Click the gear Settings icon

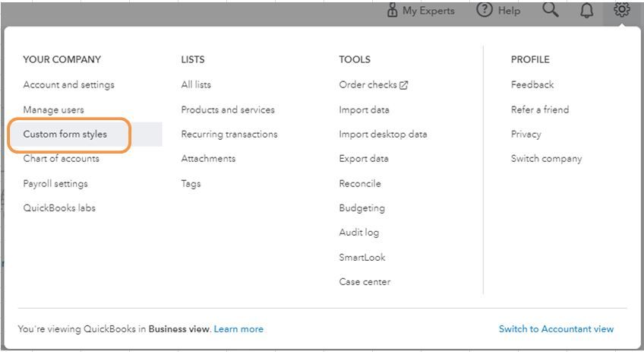(x=622, y=11)
